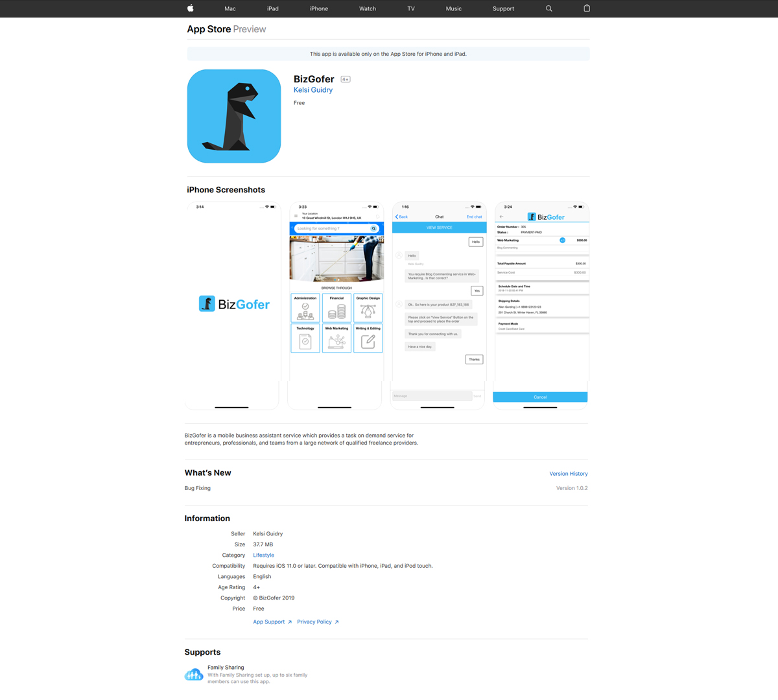
Task: Open the Music menu item
Action: click(x=454, y=8)
